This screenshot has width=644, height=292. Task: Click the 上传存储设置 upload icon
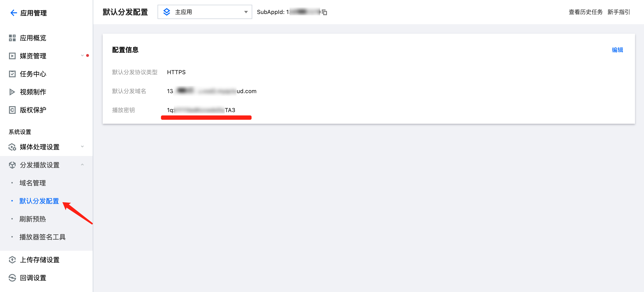pos(12,260)
